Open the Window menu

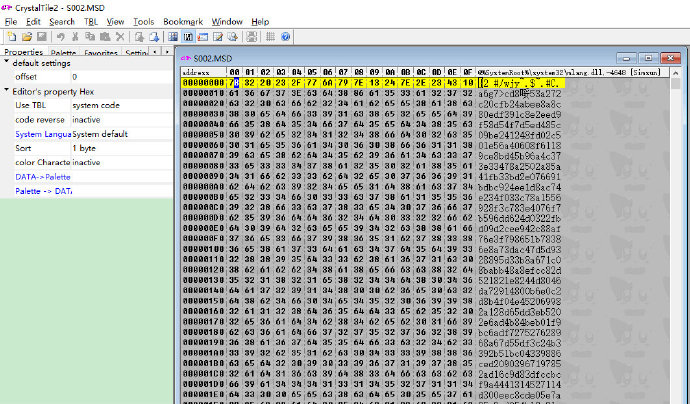[227, 22]
